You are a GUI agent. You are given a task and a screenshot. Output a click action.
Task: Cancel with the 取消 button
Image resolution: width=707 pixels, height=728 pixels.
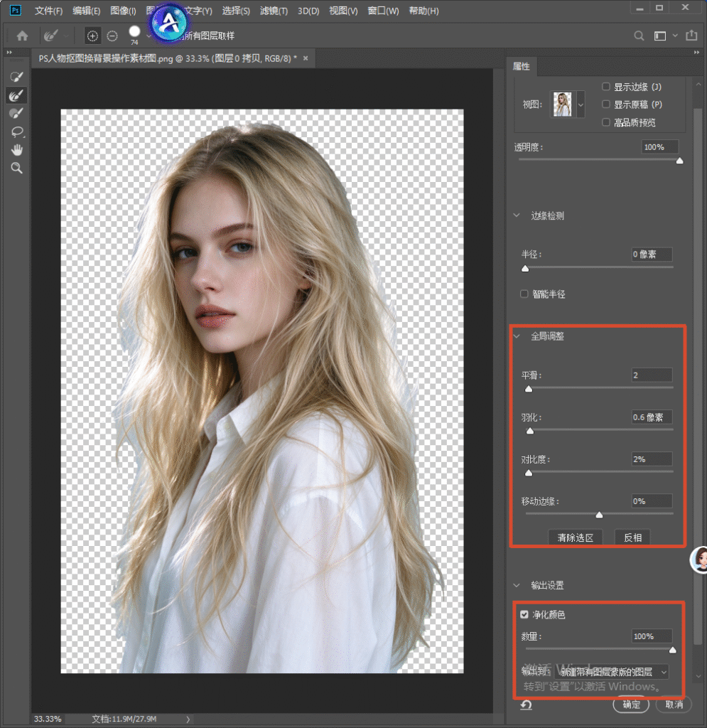(x=674, y=705)
